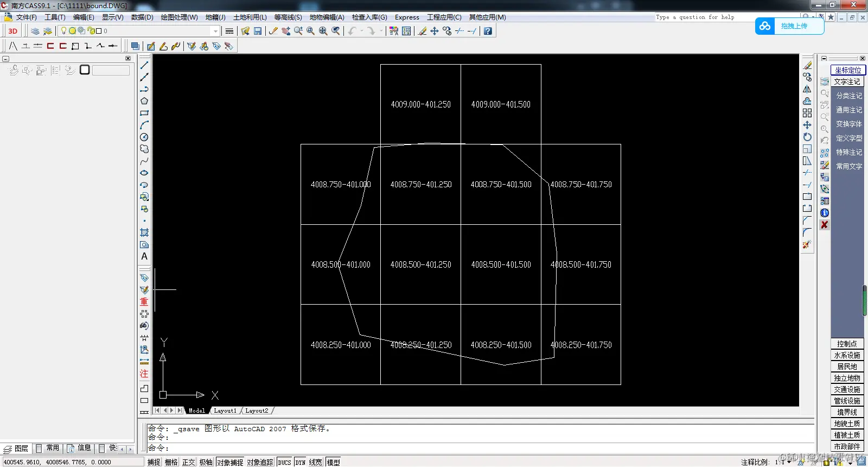868x467 pixels.
Task: Toggle 捕捉 snap mode in status bar
Action: pos(154,462)
